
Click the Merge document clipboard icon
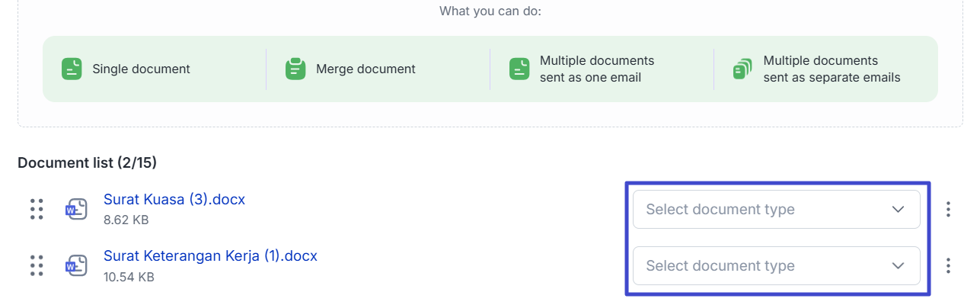(x=295, y=69)
